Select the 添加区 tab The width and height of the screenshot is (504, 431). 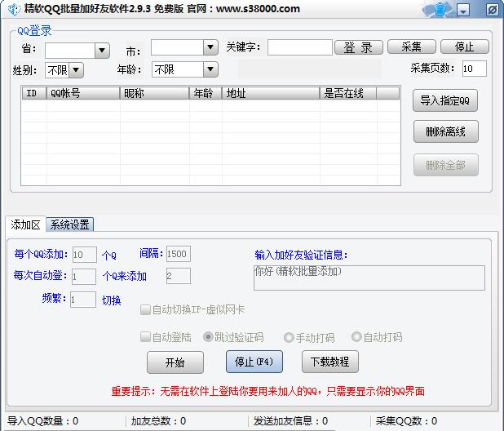[x=24, y=224]
